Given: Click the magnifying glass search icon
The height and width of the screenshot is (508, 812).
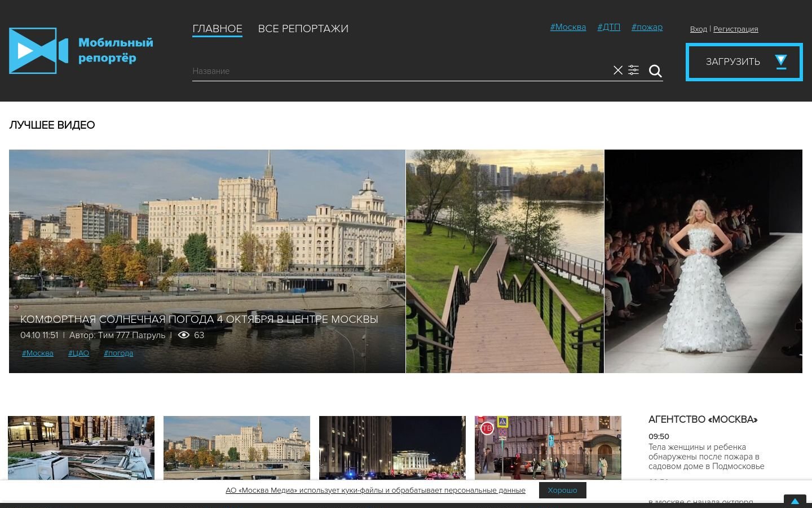Looking at the screenshot, I should [x=655, y=71].
